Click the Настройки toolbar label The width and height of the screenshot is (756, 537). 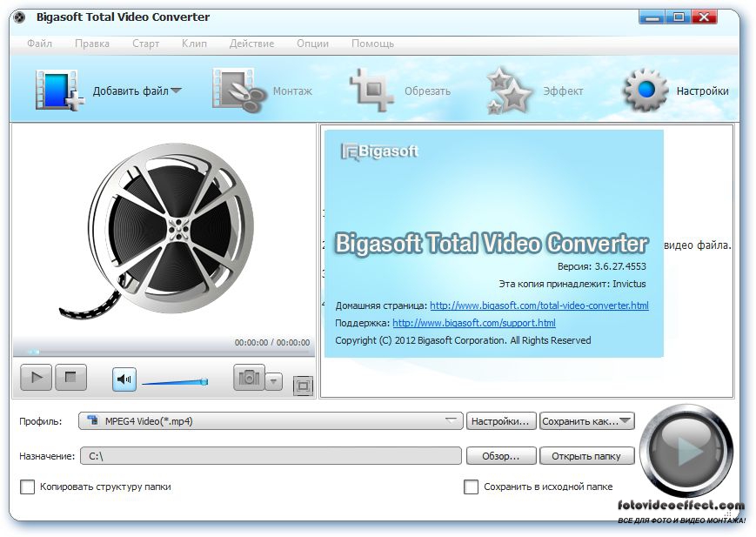[x=702, y=91]
